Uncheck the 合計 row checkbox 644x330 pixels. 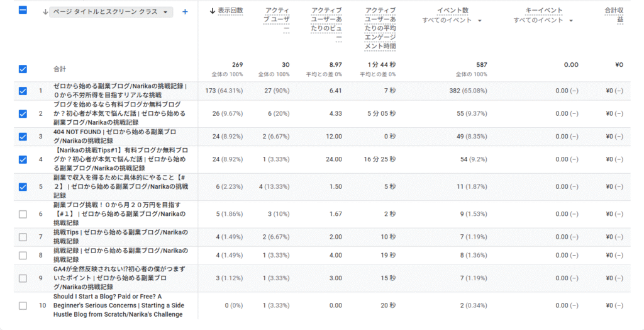click(x=23, y=69)
